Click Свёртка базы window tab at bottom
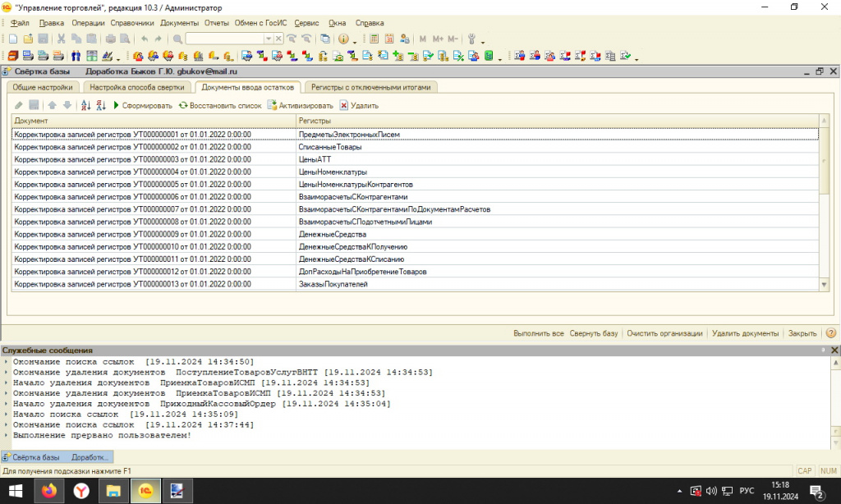Screen dimensions: 841x504 (57, 457)
